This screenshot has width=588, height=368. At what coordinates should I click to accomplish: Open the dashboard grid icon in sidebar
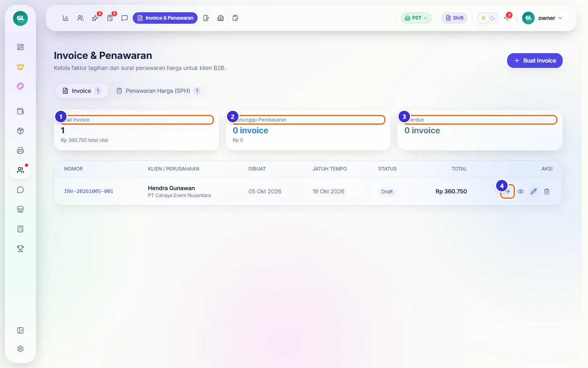pyautogui.click(x=20, y=47)
